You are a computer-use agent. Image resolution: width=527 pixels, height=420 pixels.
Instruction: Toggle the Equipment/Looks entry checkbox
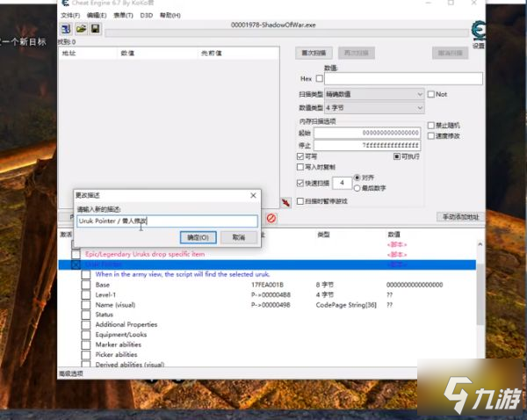86,335
